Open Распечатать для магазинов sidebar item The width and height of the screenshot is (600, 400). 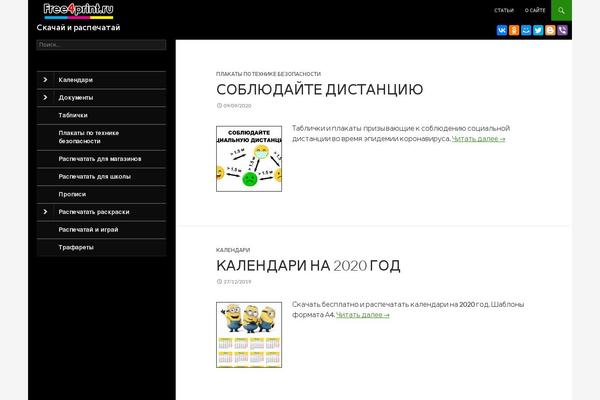point(101,159)
